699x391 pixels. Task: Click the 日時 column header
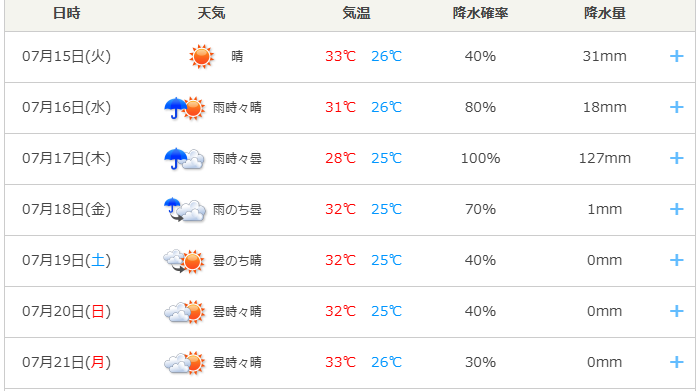pyautogui.click(x=66, y=13)
